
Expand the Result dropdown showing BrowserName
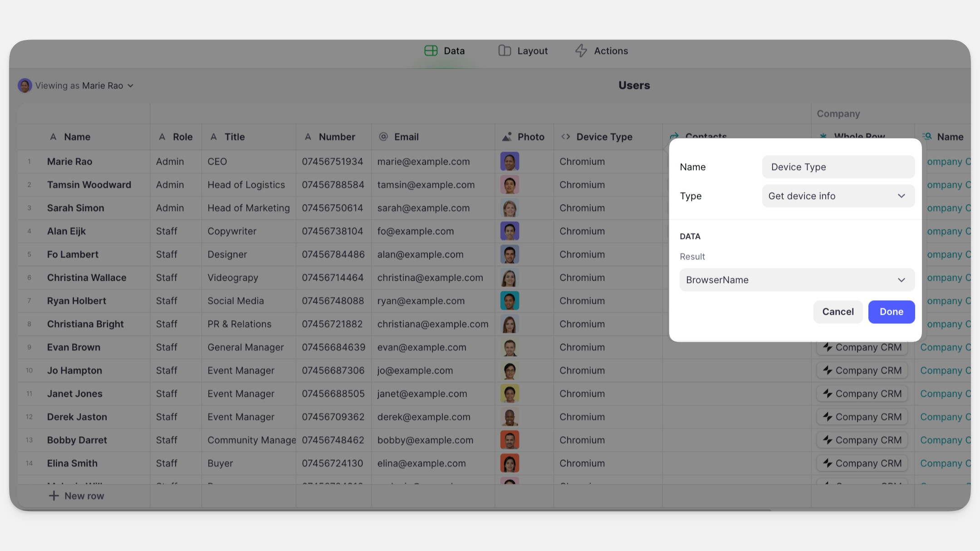point(797,280)
